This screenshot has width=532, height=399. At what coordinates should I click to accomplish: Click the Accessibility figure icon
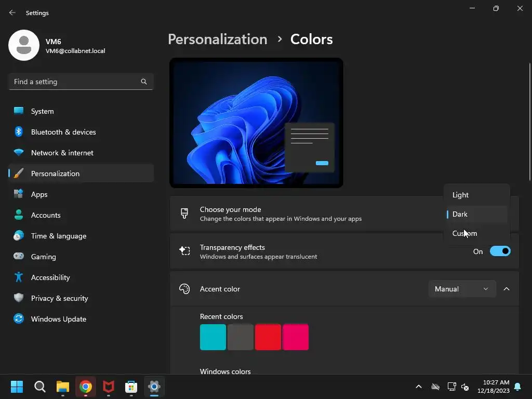pos(19,277)
